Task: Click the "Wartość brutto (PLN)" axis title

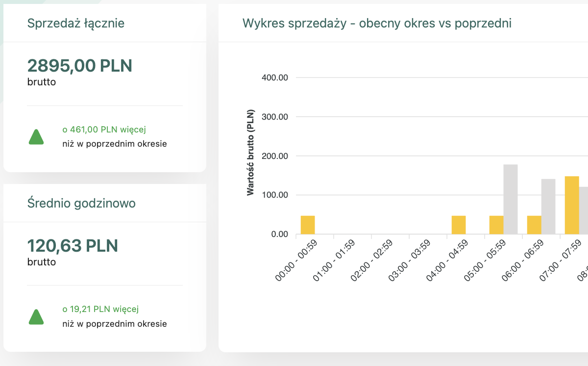Action: tap(251, 153)
